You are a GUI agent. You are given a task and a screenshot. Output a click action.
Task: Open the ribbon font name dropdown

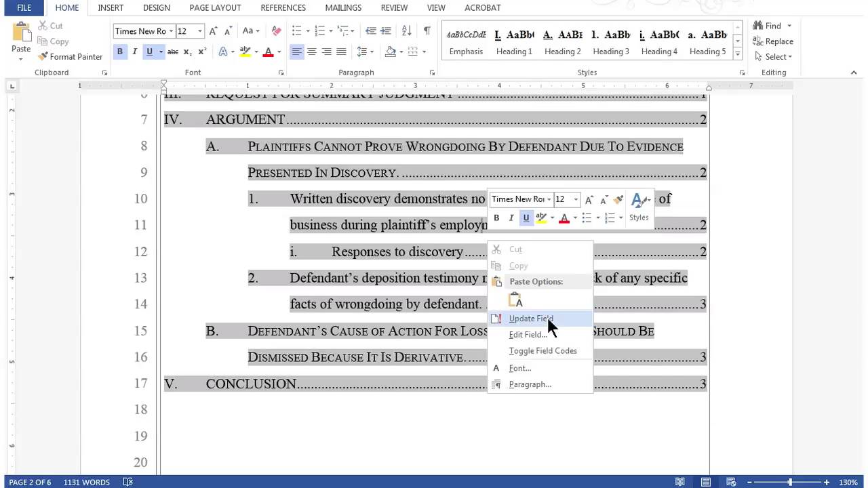click(171, 31)
